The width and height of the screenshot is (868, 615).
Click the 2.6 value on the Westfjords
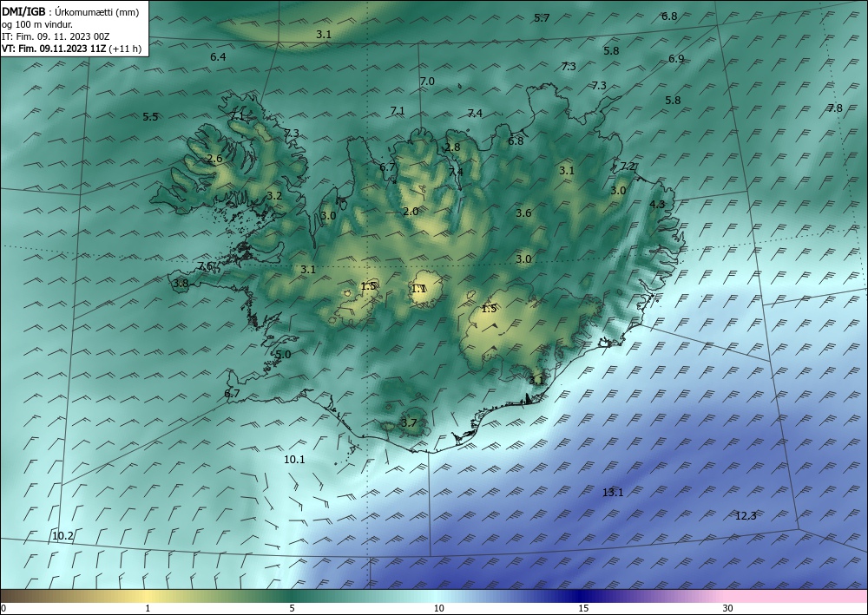tap(214, 159)
